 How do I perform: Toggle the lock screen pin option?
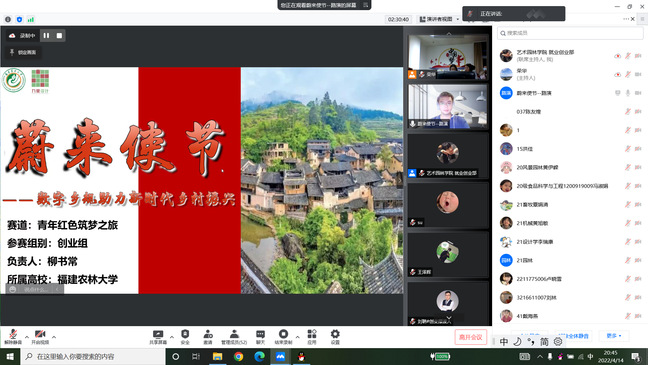[23, 52]
